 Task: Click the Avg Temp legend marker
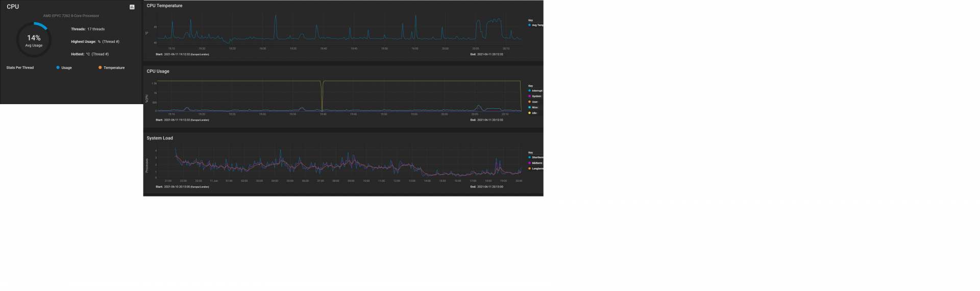530,25
